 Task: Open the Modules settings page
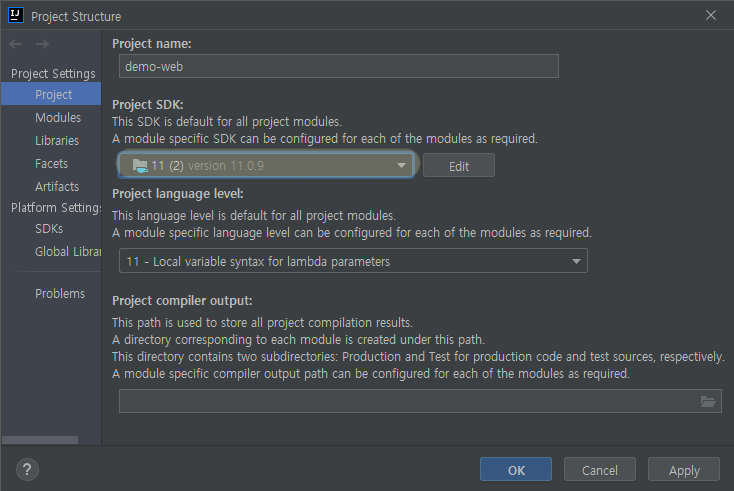click(x=58, y=118)
